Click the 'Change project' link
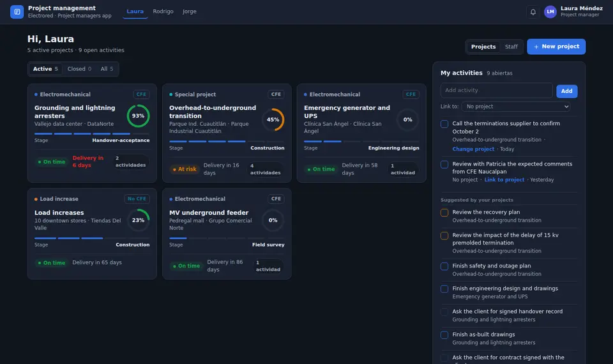 tap(473, 149)
